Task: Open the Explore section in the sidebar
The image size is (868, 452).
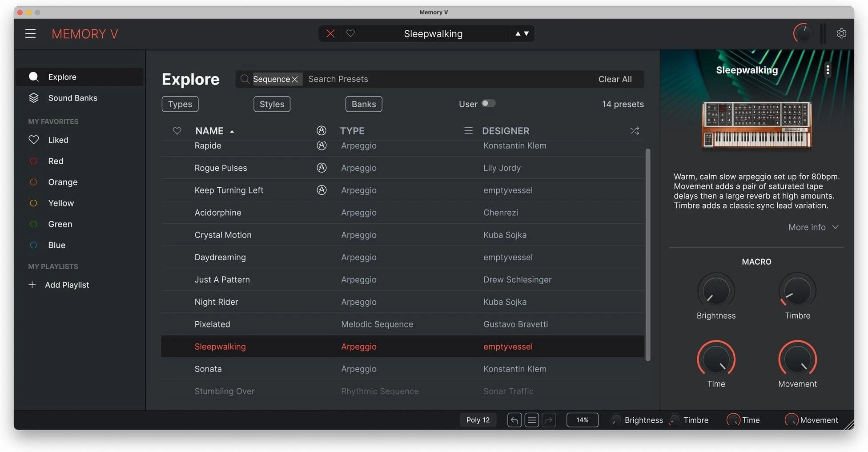Action: click(80, 77)
